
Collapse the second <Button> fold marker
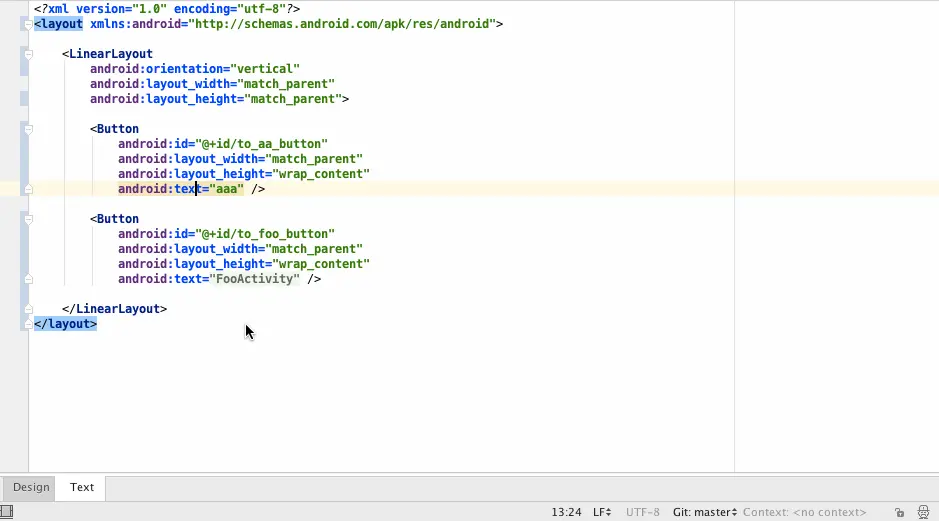[x=28, y=219]
